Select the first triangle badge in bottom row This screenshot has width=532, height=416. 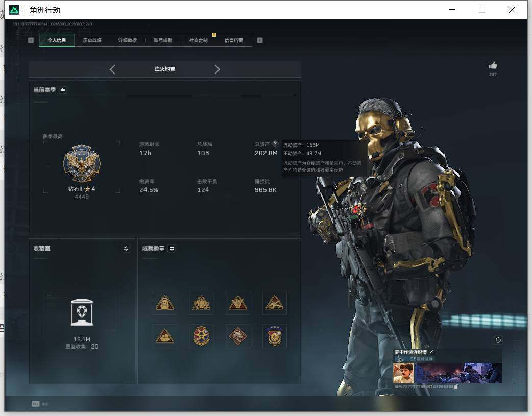point(165,336)
